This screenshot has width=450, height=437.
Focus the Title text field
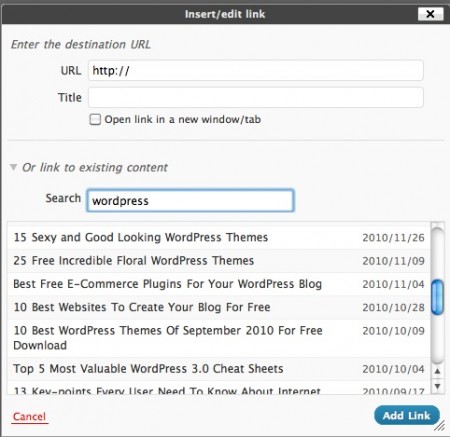coord(256,97)
